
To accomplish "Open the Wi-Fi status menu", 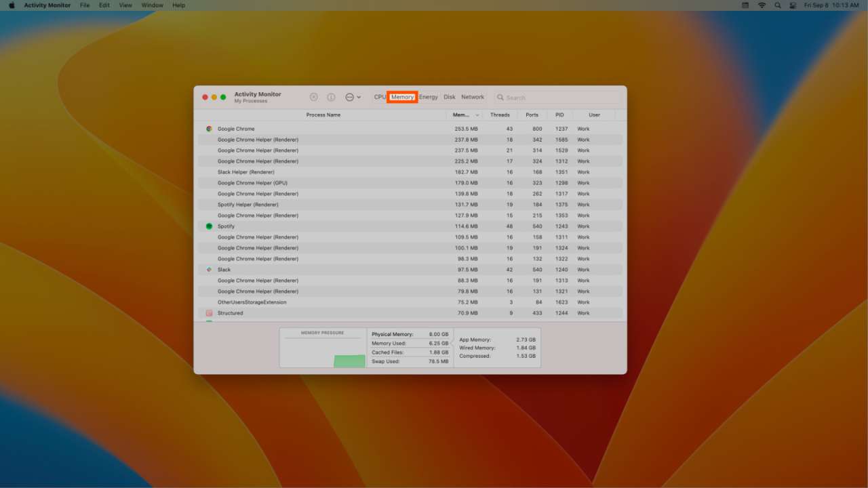I will click(x=762, y=5).
